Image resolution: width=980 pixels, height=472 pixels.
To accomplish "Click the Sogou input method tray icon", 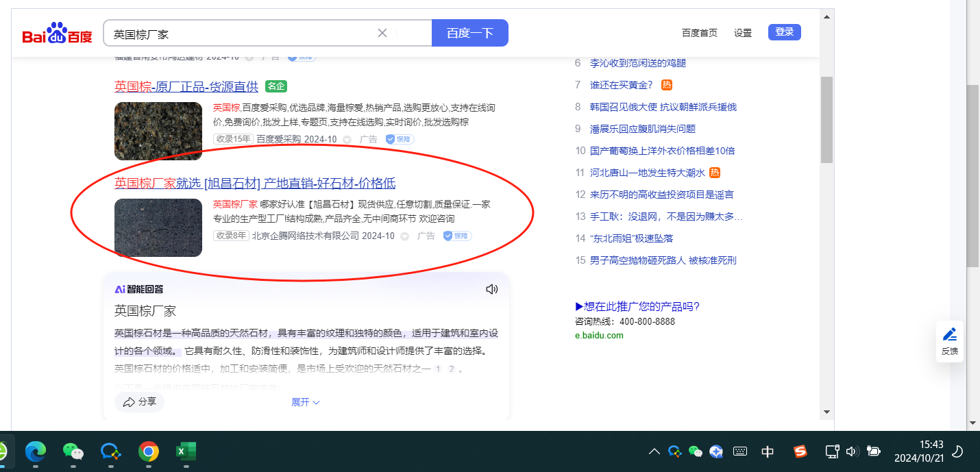I will (x=800, y=451).
